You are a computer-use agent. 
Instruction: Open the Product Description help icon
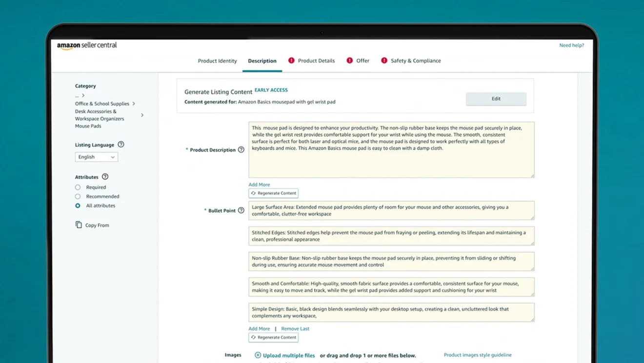point(241,150)
